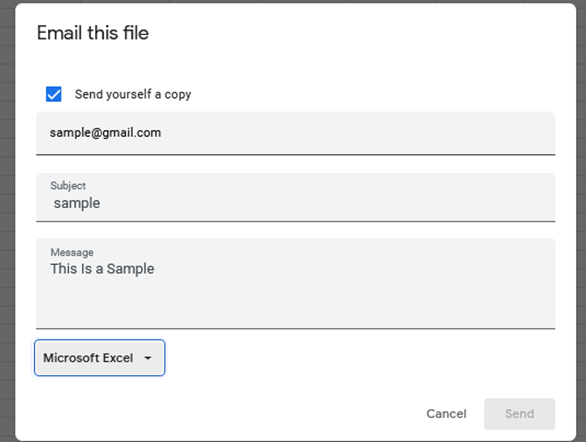Click the blank dialog area left of Cancel
The width and height of the screenshot is (586, 442).
coord(262,414)
